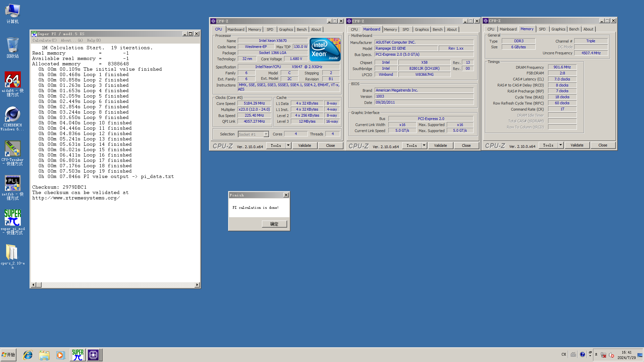Expand Tools dropdown arrow in Mainboard CPU-Z window

pyautogui.click(x=424, y=145)
